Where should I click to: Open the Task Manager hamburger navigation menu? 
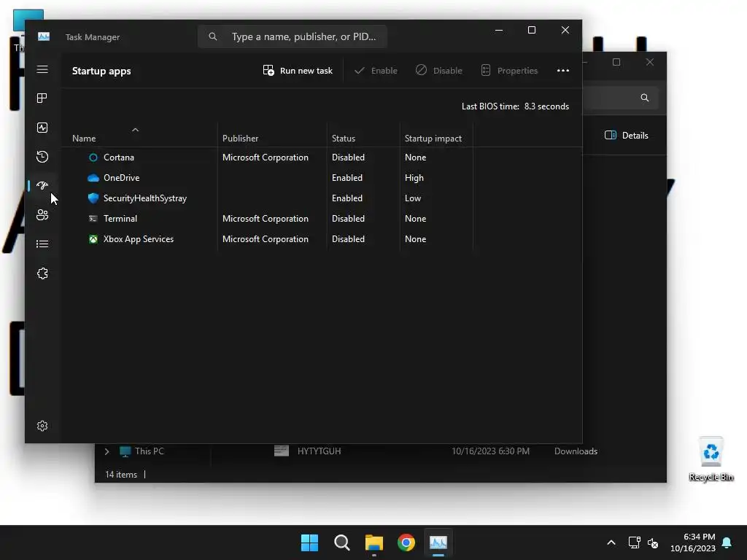[42, 69]
